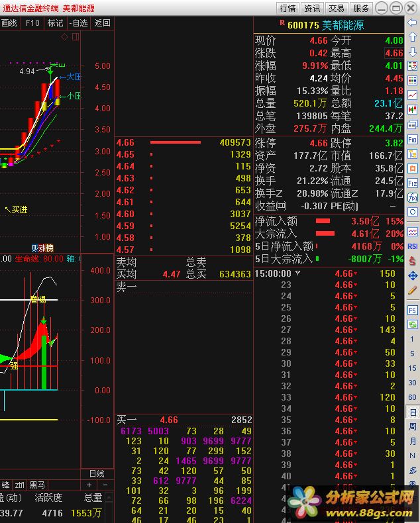Click the 总买 634363 value
420x523 pixels.
point(235,274)
